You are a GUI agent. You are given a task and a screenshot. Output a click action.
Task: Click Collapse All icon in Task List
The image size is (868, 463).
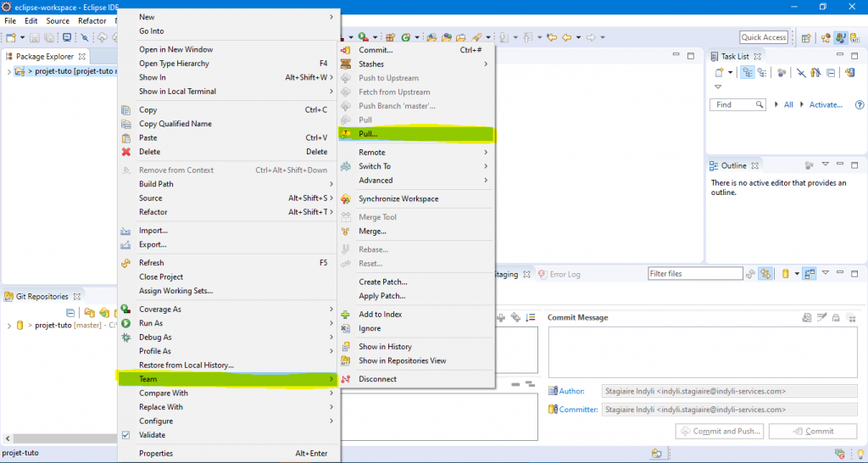(x=831, y=73)
